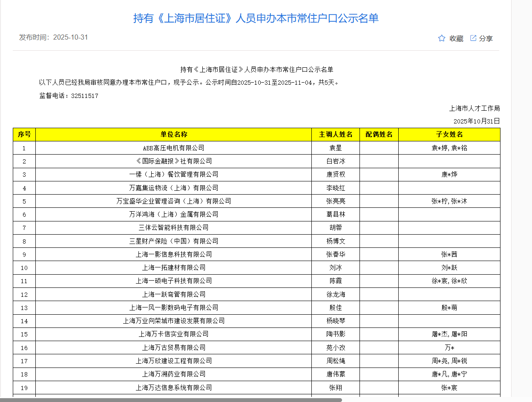This screenshot has width=532, height=402.
Task: Click the share icon beside 分享
Action: tap(473, 38)
